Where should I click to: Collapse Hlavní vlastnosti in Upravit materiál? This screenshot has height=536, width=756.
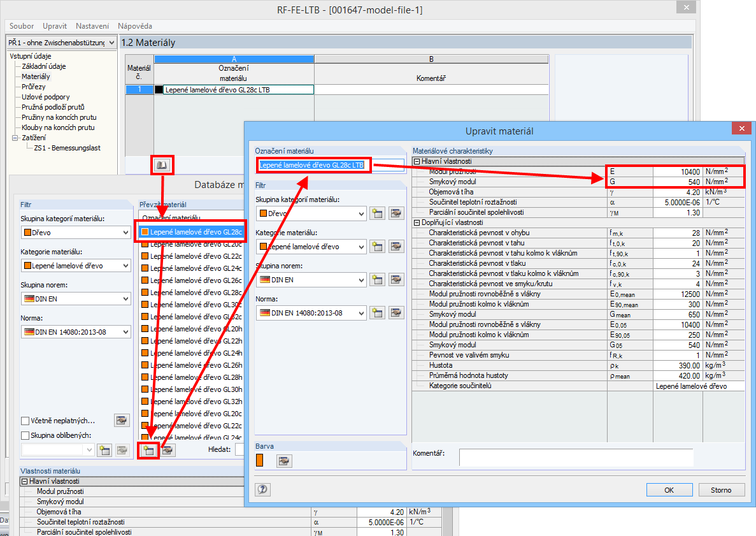click(417, 162)
